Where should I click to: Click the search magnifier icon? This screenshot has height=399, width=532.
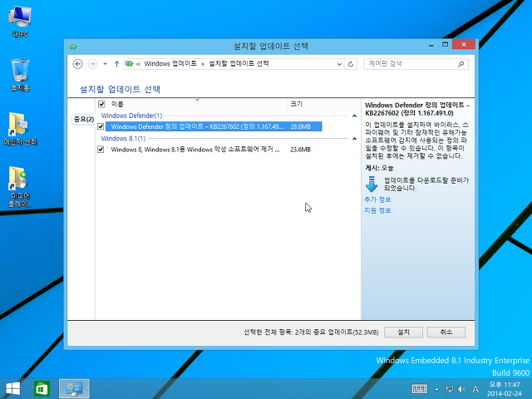461,64
